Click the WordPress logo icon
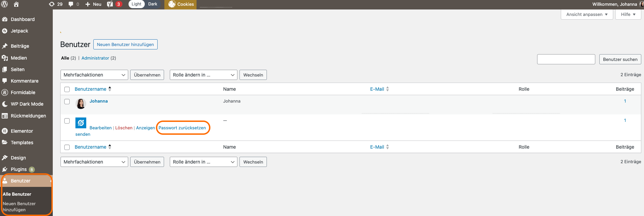 (5, 4)
